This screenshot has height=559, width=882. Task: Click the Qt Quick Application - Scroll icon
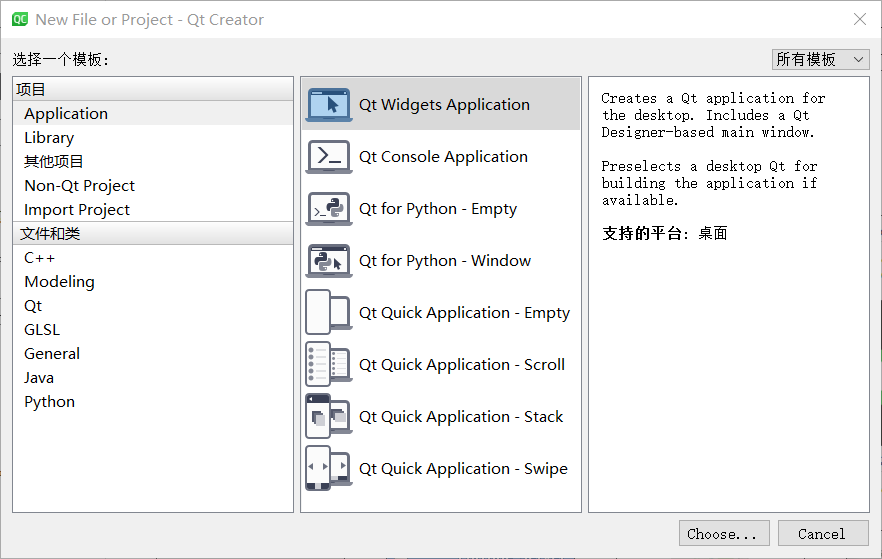(x=328, y=365)
